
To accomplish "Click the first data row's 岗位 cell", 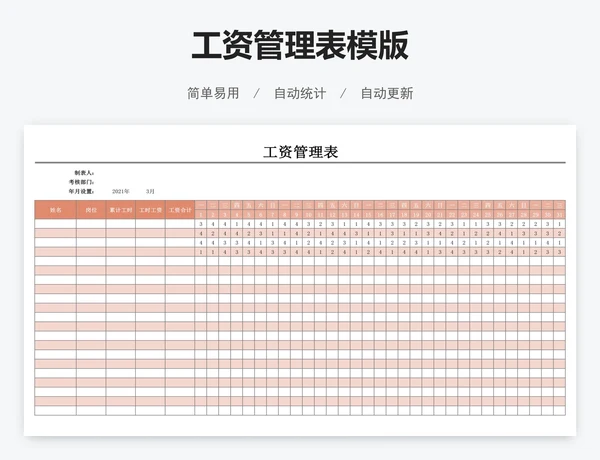I will pyautogui.click(x=91, y=224).
